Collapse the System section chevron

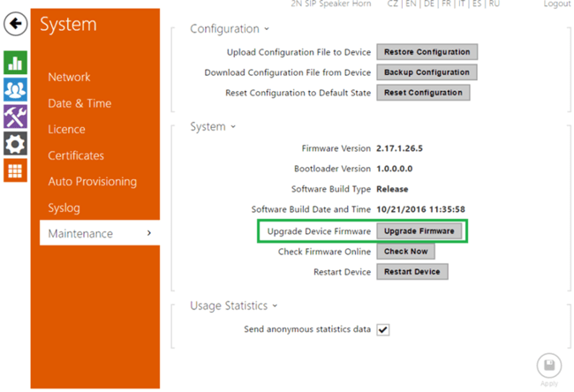233,126
